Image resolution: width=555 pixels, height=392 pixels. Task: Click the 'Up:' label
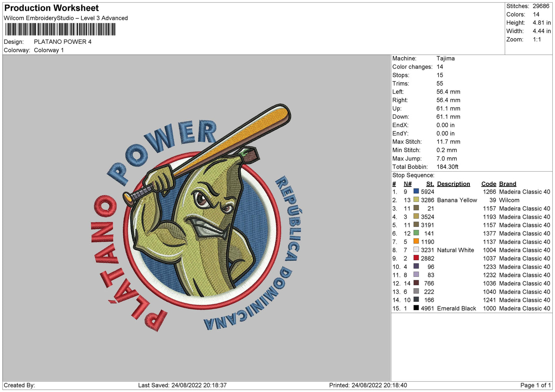[397, 108]
